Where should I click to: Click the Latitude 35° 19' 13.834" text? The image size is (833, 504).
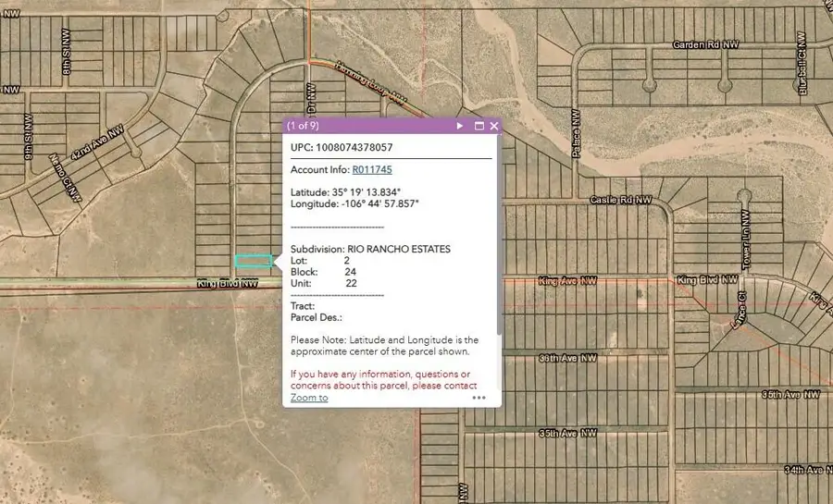[x=345, y=192]
